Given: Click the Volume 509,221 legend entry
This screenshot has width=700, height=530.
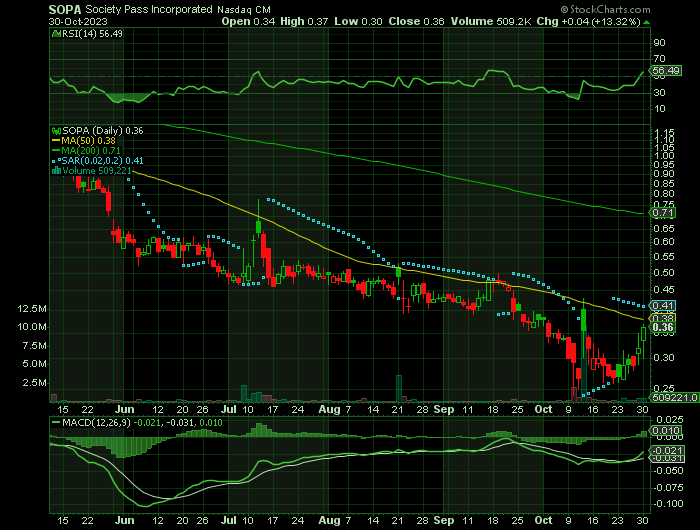Looking at the screenshot, I should [92, 171].
